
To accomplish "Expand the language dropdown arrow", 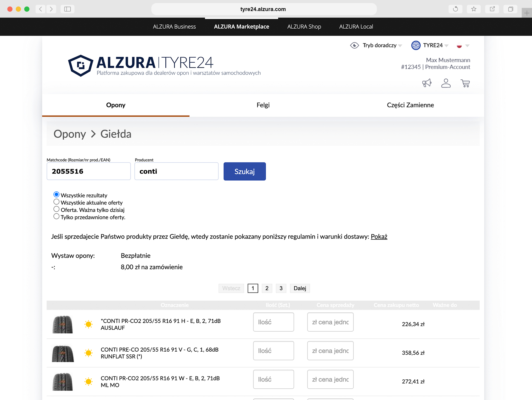I will [468, 46].
